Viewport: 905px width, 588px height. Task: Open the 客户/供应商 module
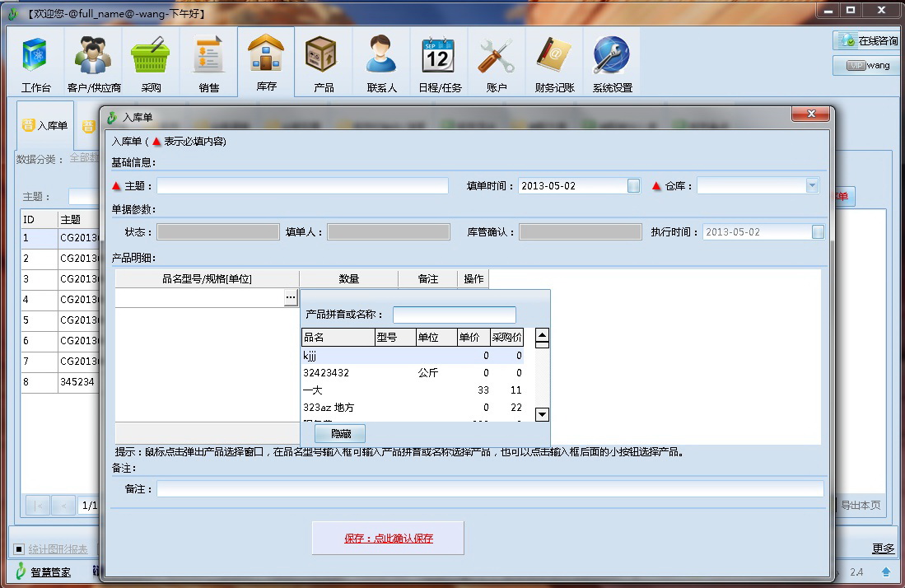pyautogui.click(x=94, y=63)
